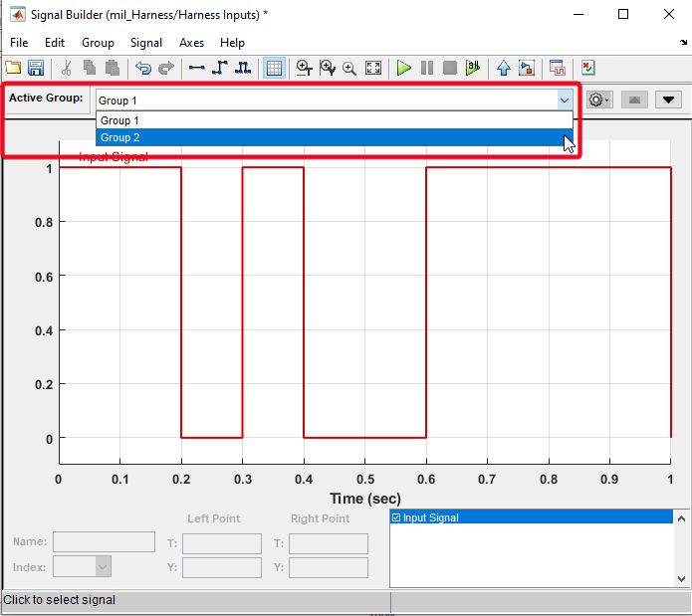Add a pulse signal from toolbar
The image size is (692, 616).
(x=243, y=69)
